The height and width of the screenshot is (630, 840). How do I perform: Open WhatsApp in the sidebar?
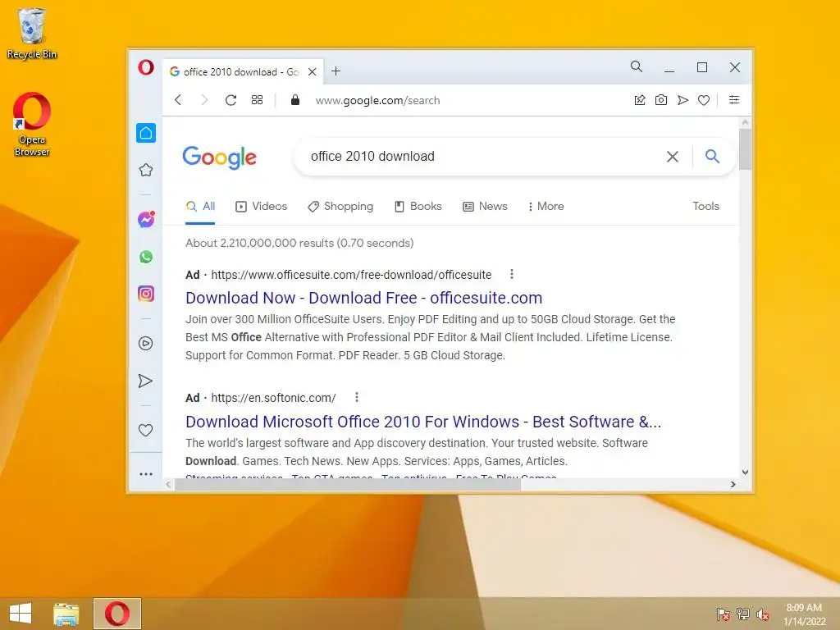(146, 257)
